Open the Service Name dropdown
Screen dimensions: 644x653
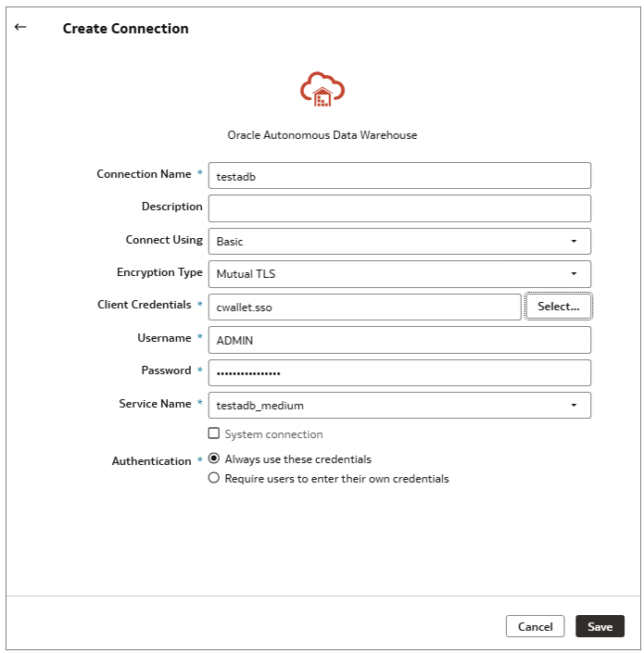pos(399,405)
